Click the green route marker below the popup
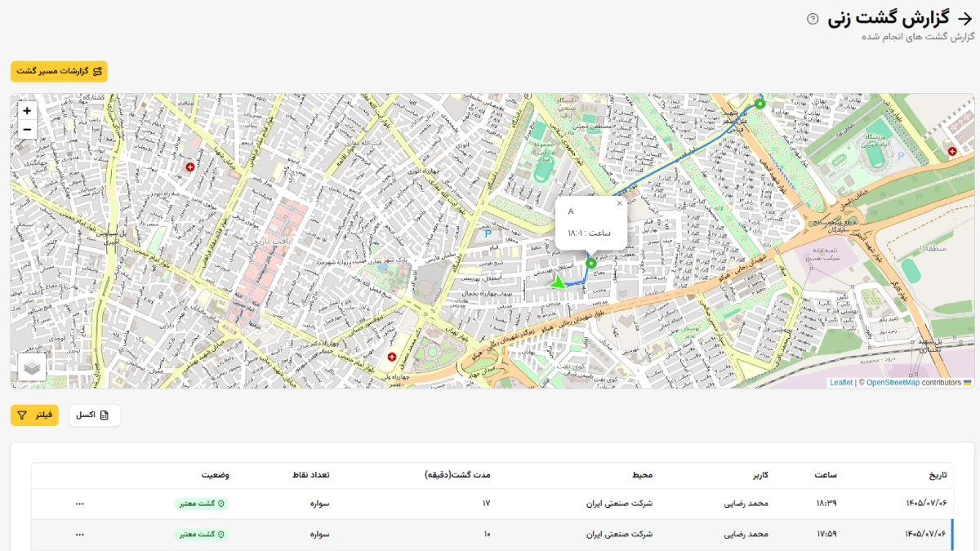This screenshot has height=551, width=980. click(591, 263)
